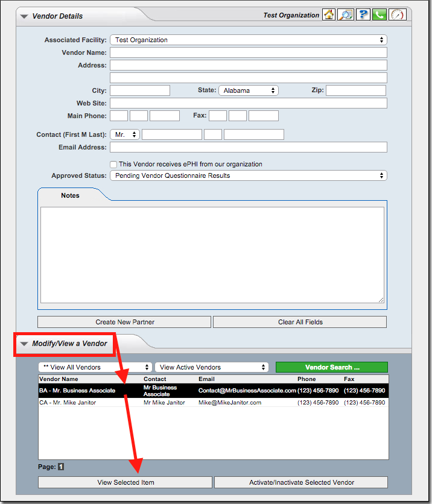This screenshot has width=432, height=504.
Task: Focus the contact first name field
Action: click(172, 134)
